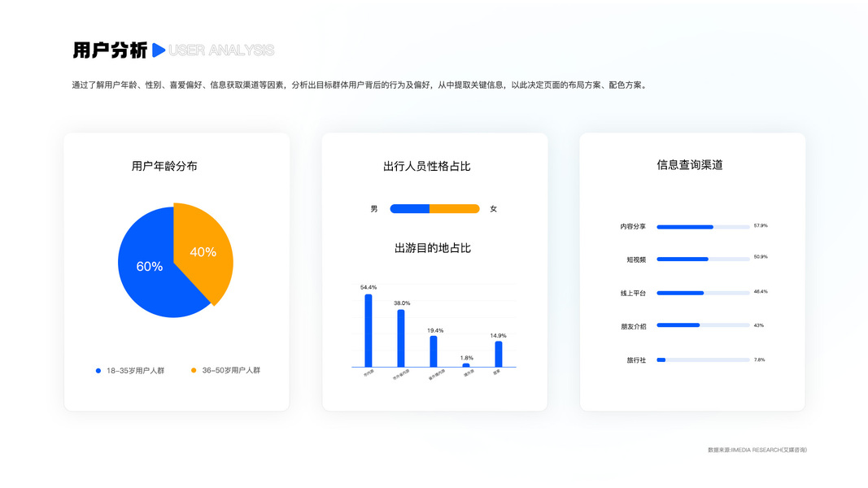Click the orange 女 segment of gender bar
Screen dimensions: 868x488
tap(455, 208)
